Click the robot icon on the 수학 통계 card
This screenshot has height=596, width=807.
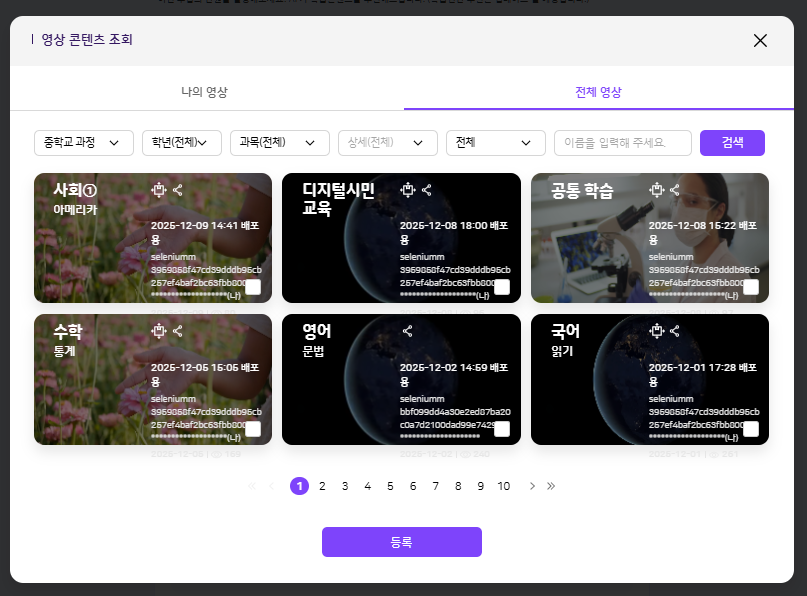[x=158, y=330]
